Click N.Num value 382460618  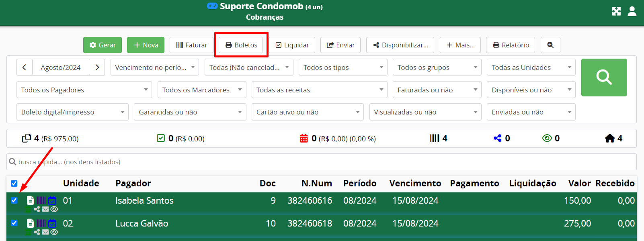tap(310, 223)
